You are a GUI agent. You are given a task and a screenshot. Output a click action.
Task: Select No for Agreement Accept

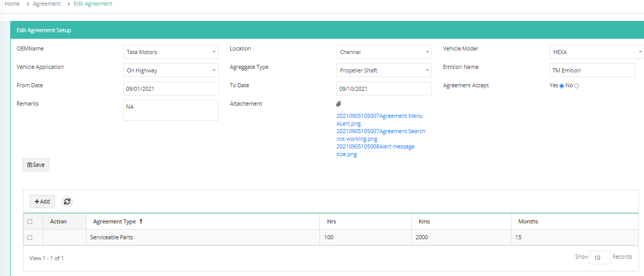point(576,86)
